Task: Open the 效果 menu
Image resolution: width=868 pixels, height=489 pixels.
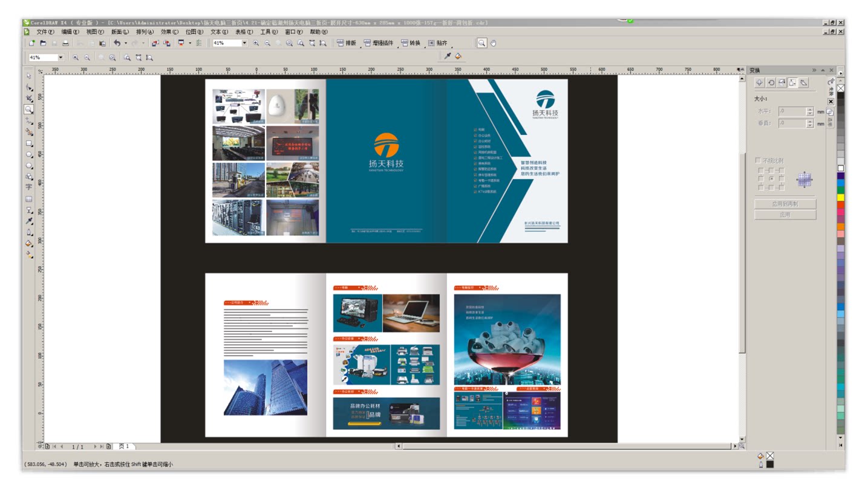Action: pyautogui.click(x=169, y=32)
